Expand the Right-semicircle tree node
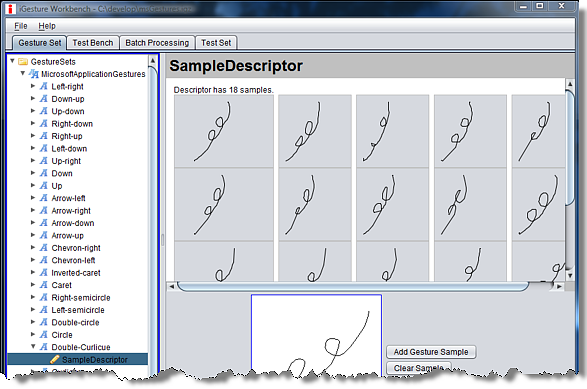 33,297
